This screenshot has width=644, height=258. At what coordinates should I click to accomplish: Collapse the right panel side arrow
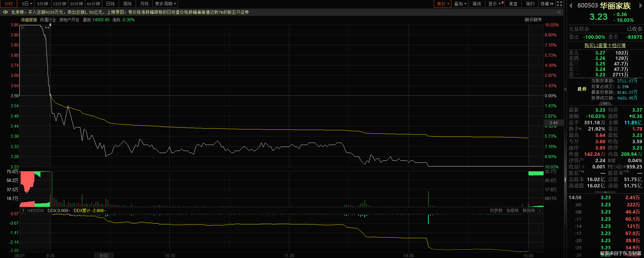(x=565, y=180)
